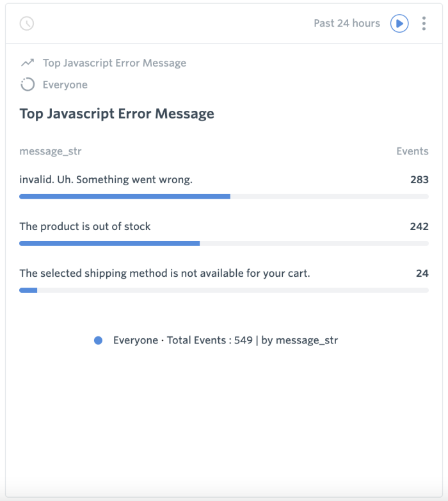Click the 242 events count

419,227
